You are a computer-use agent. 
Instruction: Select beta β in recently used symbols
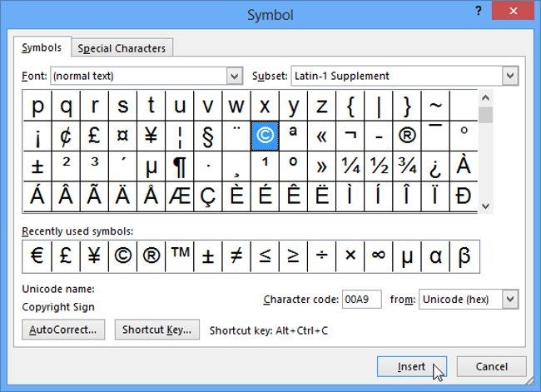464,256
